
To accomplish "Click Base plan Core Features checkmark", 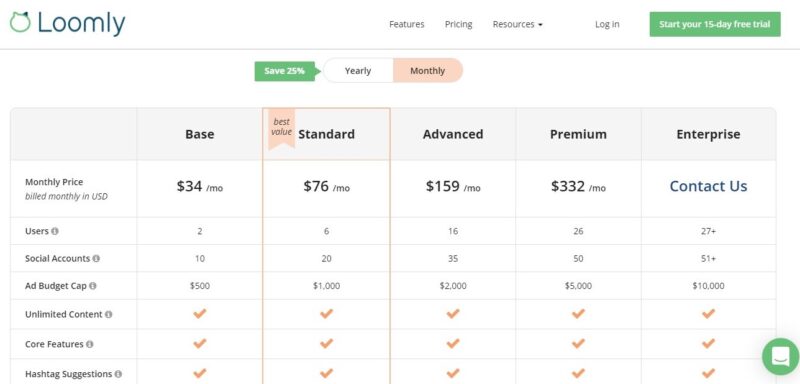I will coord(199,344).
